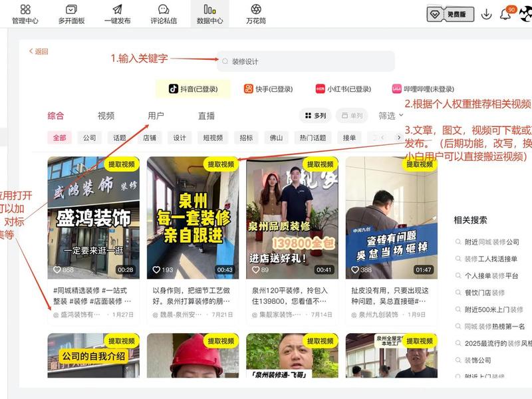Select the 短视频 filter chip

(213, 138)
